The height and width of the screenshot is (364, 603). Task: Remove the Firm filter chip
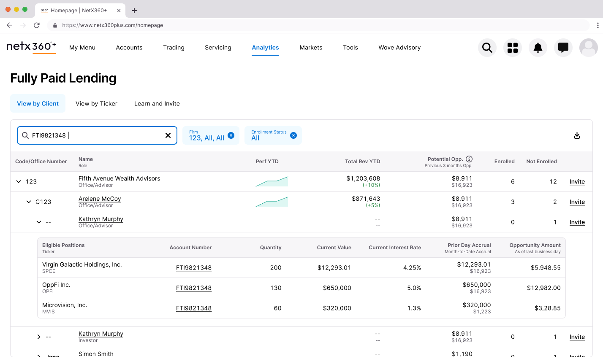point(231,135)
